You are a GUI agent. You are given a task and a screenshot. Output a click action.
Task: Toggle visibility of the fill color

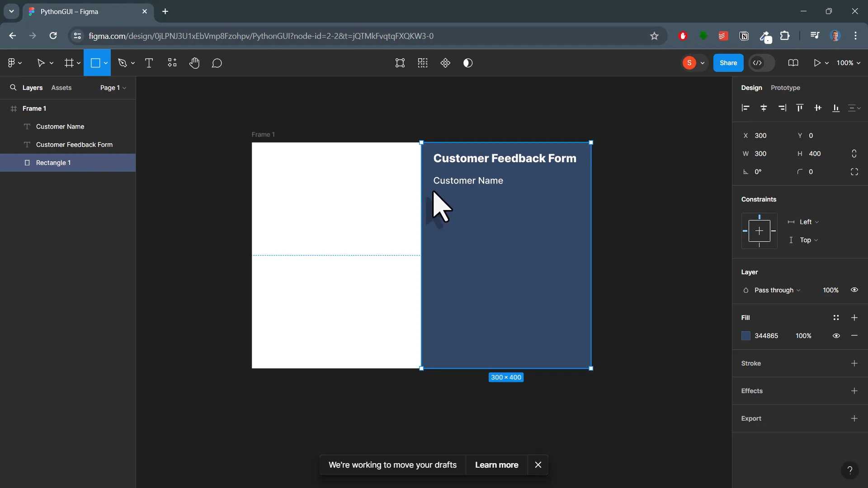pos(836,336)
